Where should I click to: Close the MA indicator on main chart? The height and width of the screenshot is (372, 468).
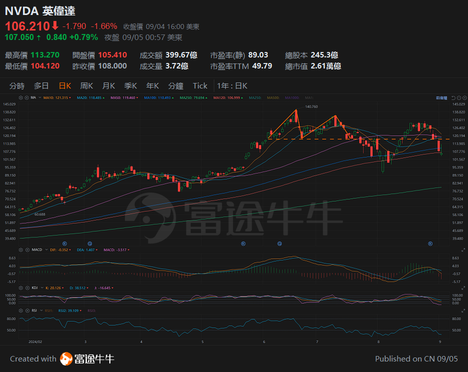coord(27,98)
